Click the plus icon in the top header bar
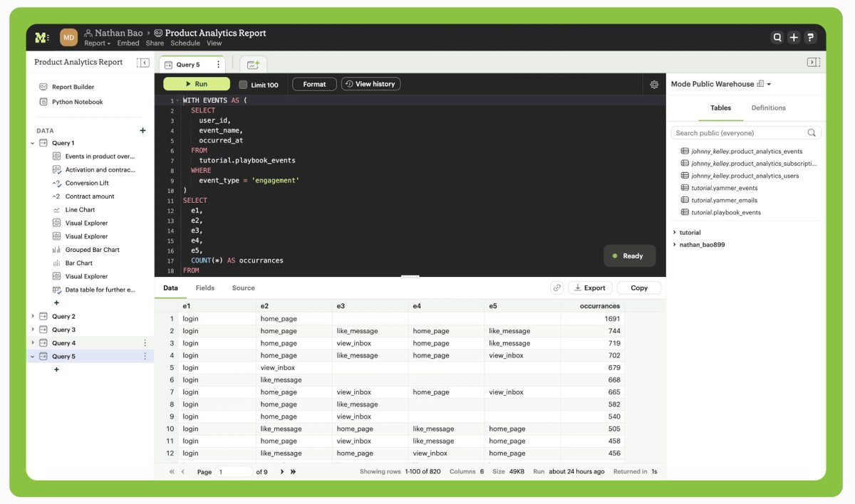The width and height of the screenshot is (855, 504). tap(794, 36)
